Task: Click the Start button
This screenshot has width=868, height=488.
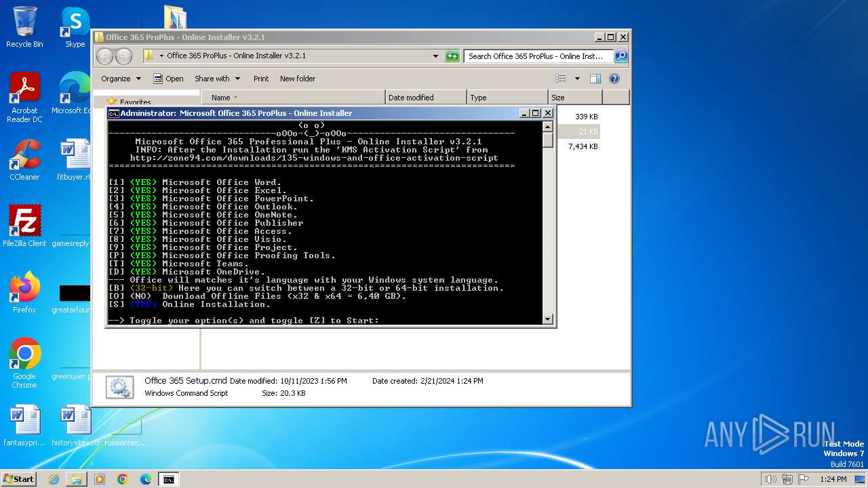Action: tap(18, 479)
